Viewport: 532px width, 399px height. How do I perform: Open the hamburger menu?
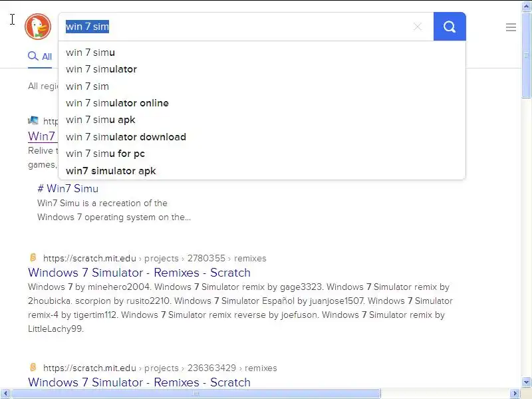click(x=511, y=27)
